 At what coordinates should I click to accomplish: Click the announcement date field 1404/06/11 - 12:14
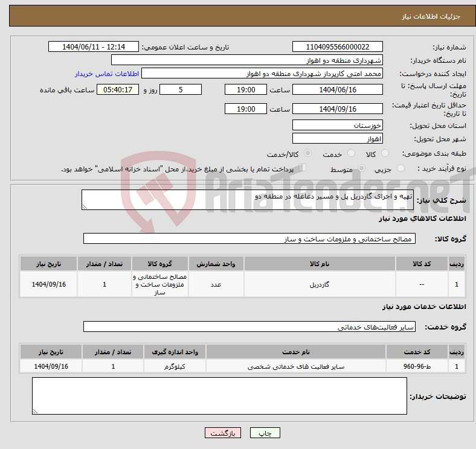click(94, 46)
